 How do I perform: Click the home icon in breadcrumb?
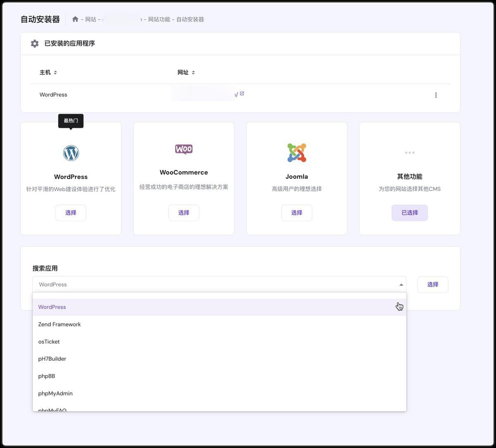(x=75, y=19)
